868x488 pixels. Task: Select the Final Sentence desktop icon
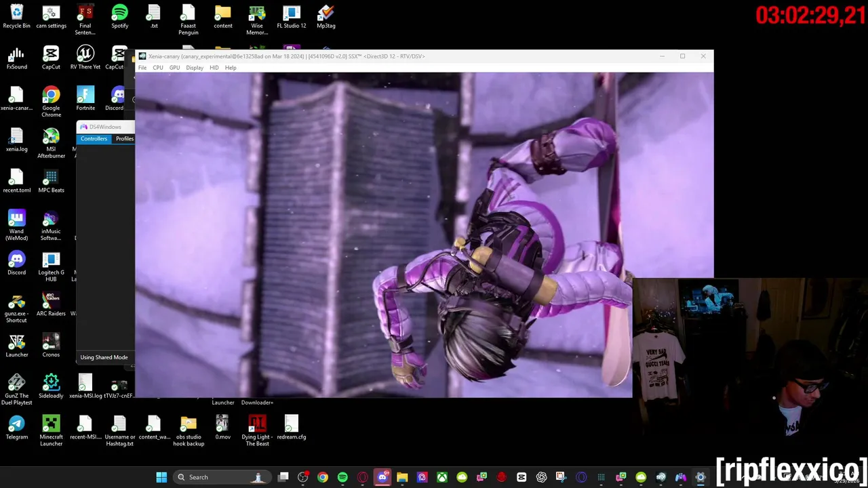85,20
